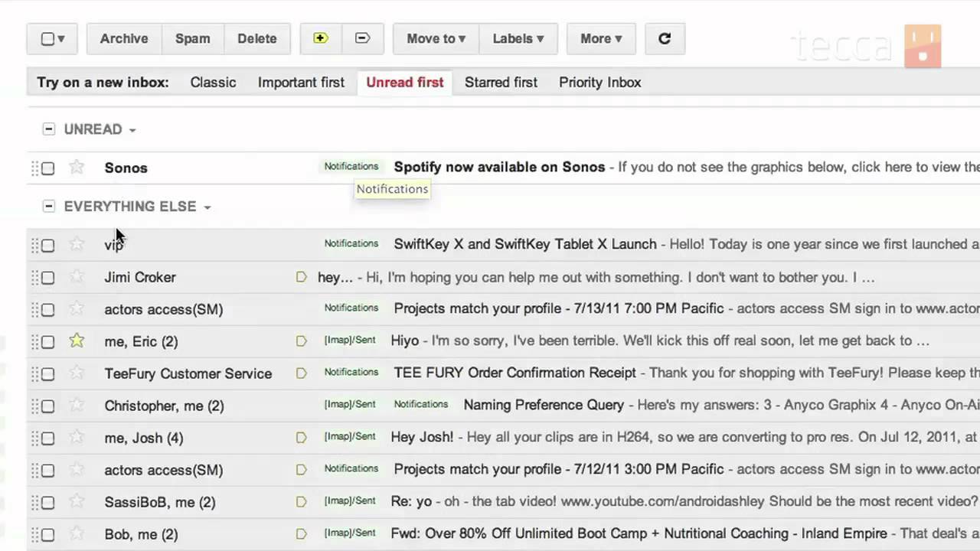This screenshot has width=980, height=551.
Task: Select the Starred first inbox tab
Action: [x=501, y=83]
